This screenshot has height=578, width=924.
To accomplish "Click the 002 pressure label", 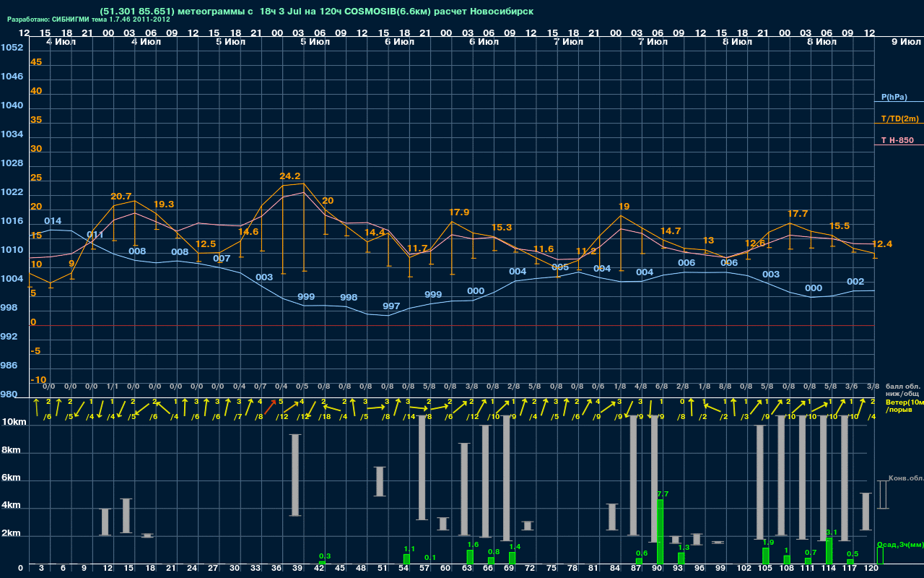I will [855, 281].
